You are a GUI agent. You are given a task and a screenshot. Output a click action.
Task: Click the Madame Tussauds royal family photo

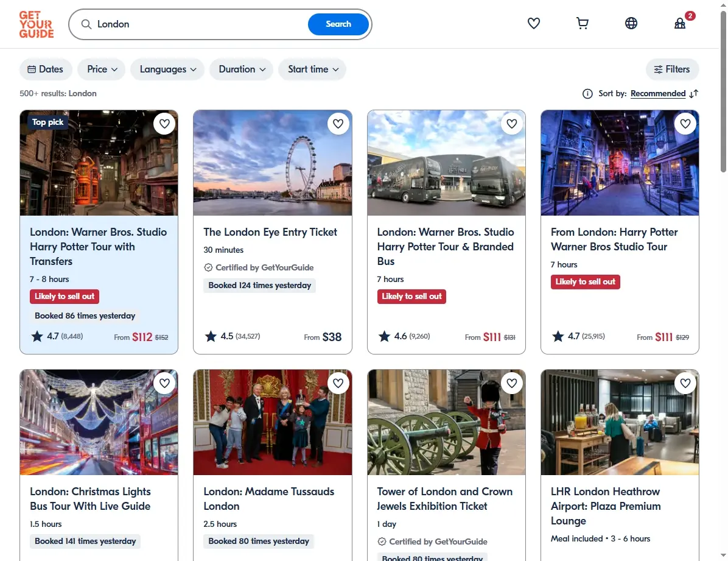273,422
